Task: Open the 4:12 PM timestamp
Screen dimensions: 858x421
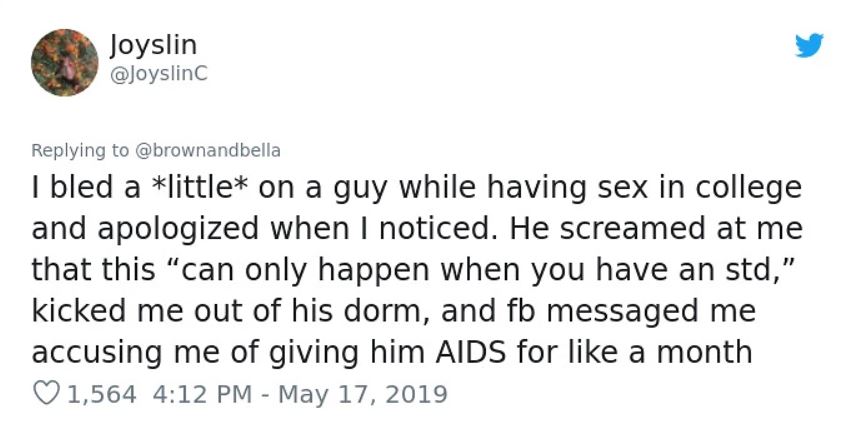Action: pyautogui.click(x=199, y=393)
